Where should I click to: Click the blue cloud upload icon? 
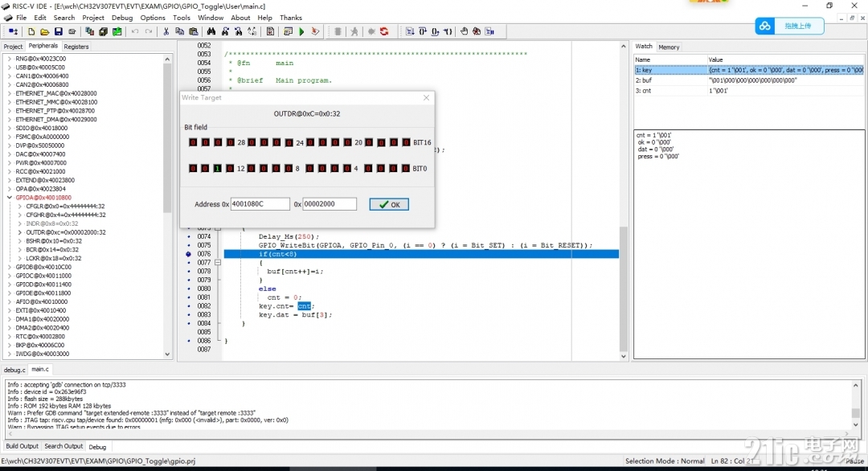click(x=764, y=26)
